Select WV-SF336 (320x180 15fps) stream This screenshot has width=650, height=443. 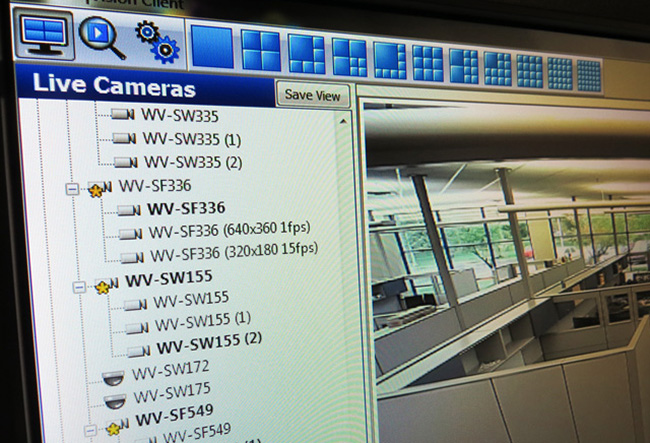pyautogui.click(x=234, y=252)
